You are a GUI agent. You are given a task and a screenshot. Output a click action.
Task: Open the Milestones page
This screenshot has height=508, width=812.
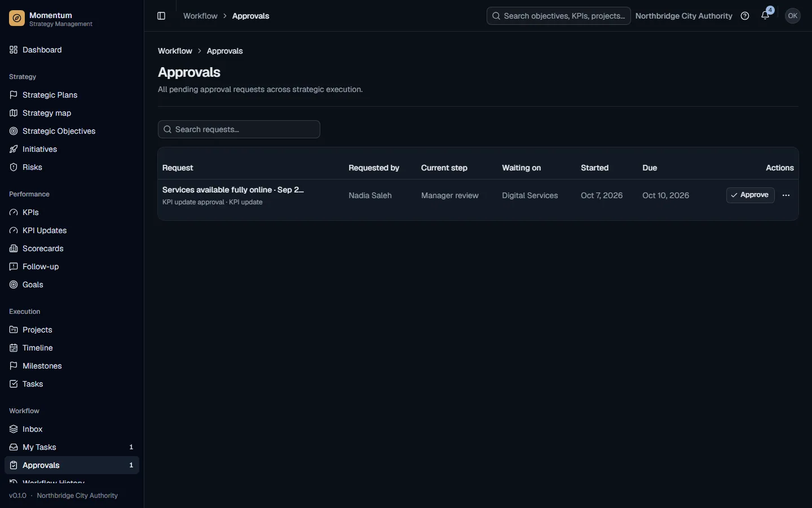coord(72,366)
